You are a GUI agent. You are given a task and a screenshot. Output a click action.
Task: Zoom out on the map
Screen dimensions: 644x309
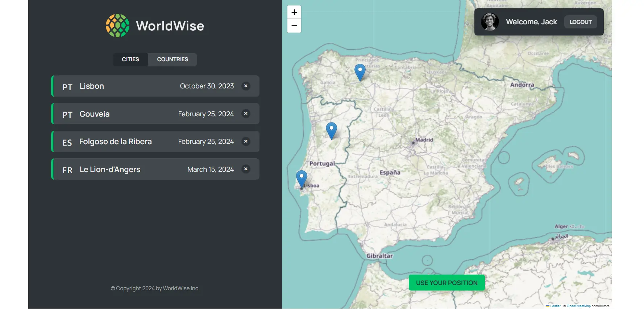pyautogui.click(x=294, y=26)
